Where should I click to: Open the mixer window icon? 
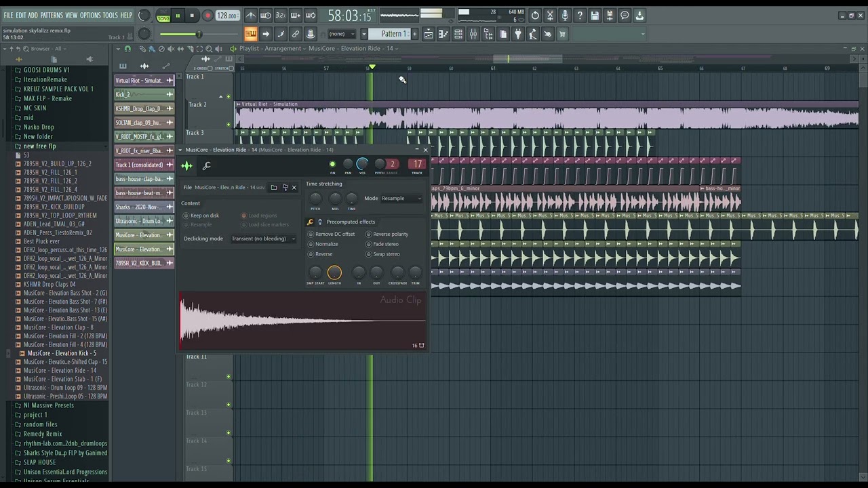pos(473,34)
